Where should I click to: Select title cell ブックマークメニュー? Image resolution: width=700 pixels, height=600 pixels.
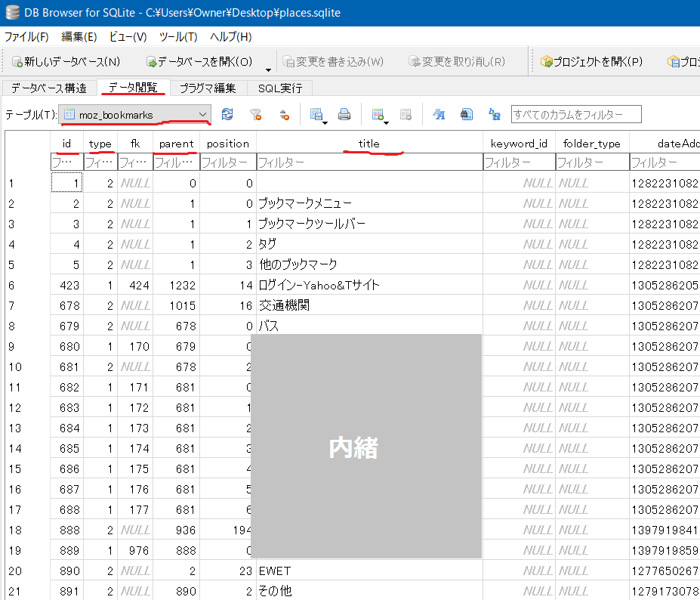(x=370, y=204)
